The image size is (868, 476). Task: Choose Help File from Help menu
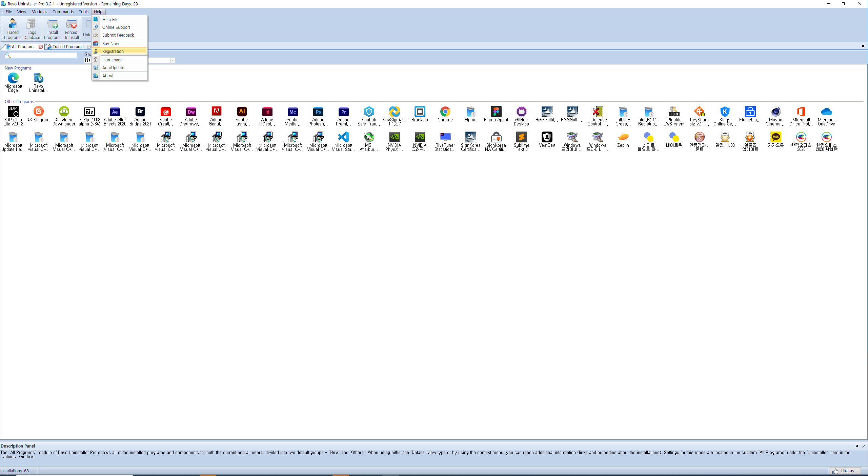120,19
